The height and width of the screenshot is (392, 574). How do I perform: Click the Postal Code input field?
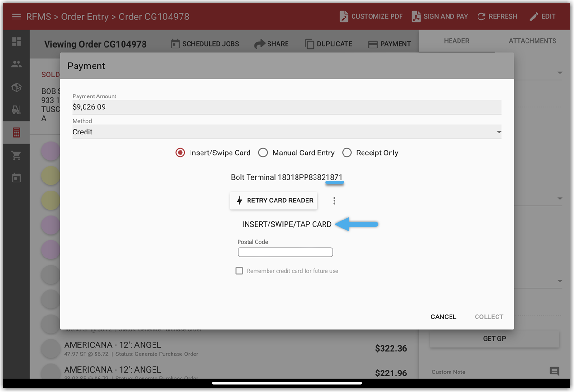(285, 252)
